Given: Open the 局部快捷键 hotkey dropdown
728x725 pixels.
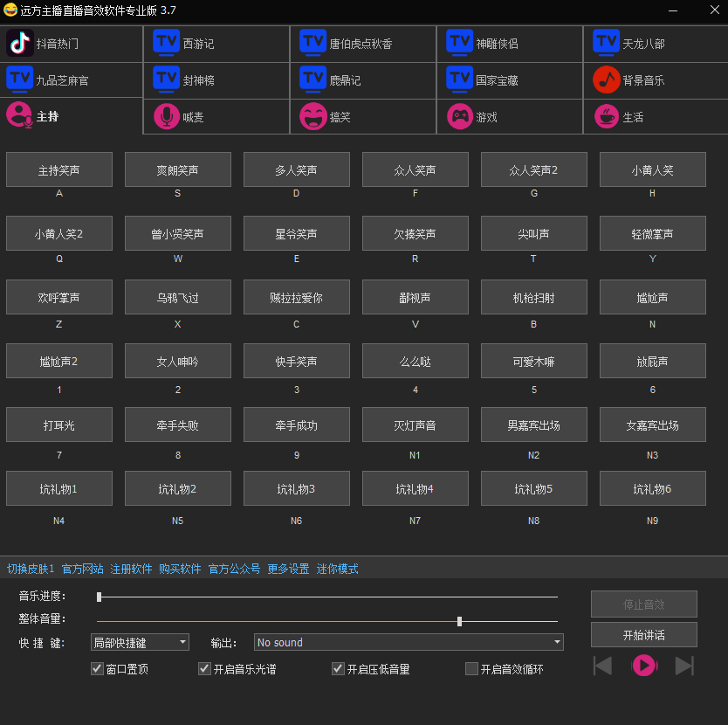Looking at the screenshot, I should 140,642.
